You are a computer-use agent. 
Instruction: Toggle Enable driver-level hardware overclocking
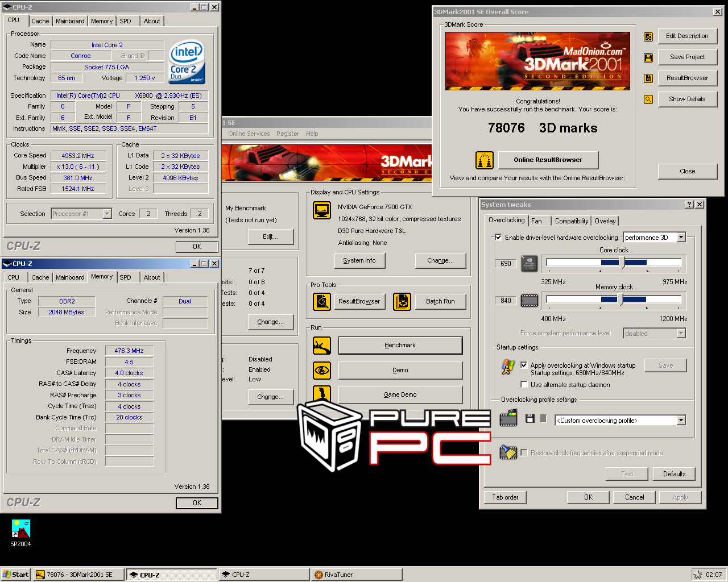(499, 238)
